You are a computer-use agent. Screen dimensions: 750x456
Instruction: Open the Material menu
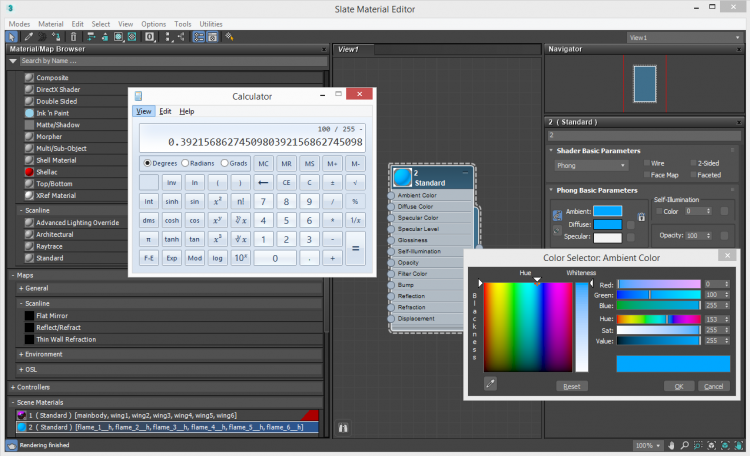tap(51, 24)
